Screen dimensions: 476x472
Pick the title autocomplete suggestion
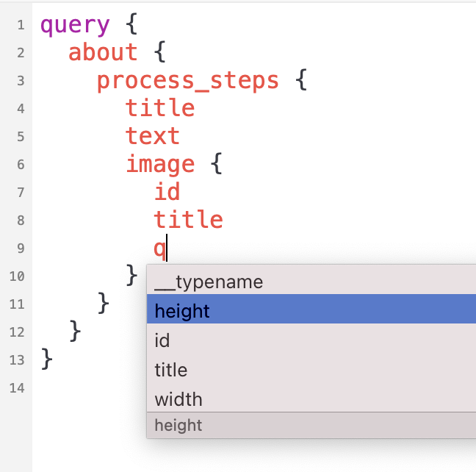coord(311,368)
